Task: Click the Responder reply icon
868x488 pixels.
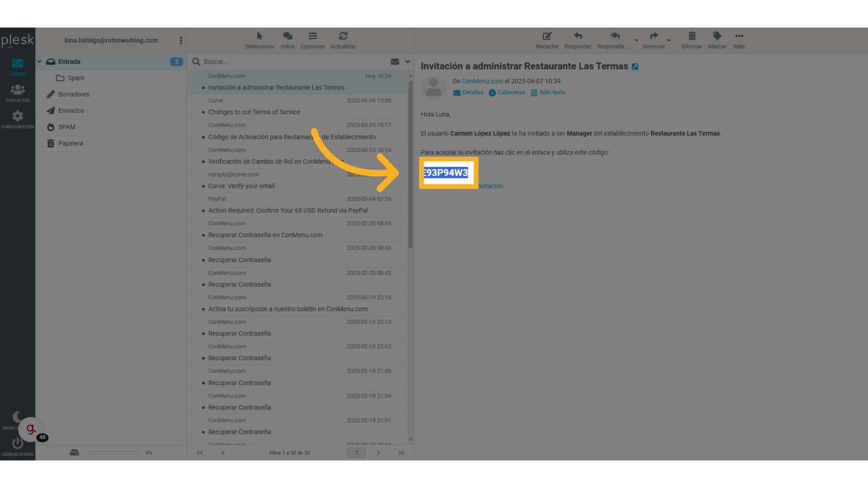Action: tap(578, 36)
